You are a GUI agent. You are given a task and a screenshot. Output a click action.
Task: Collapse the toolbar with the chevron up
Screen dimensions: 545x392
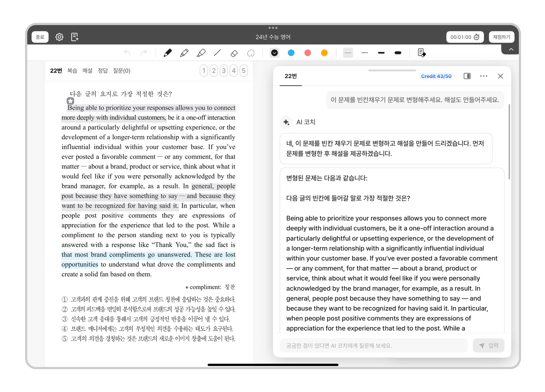coord(511,49)
